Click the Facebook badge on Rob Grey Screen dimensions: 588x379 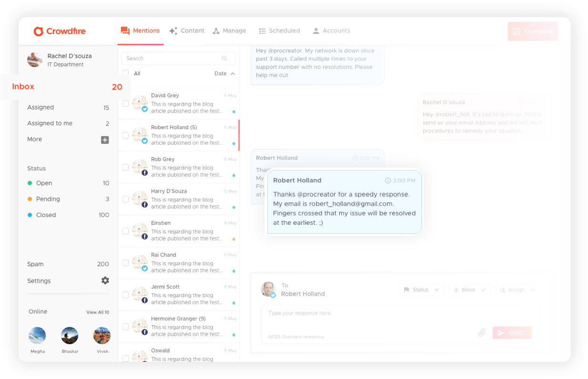coord(144,173)
